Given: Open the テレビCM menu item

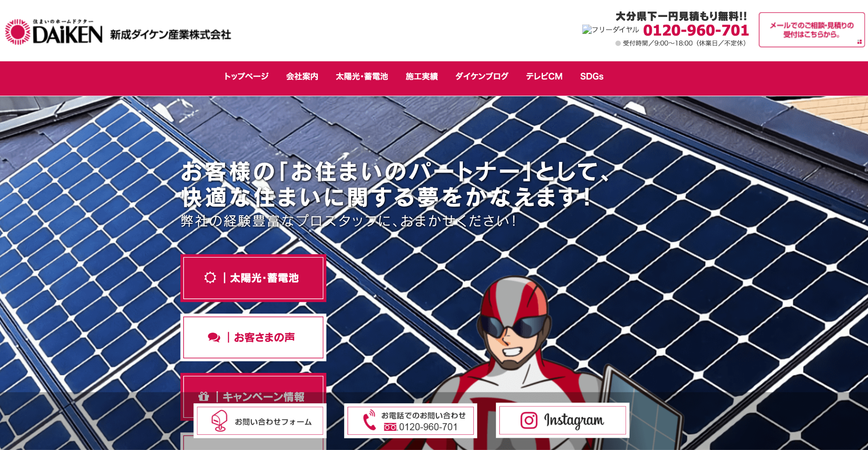Looking at the screenshot, I should click(x=544, y=76).
